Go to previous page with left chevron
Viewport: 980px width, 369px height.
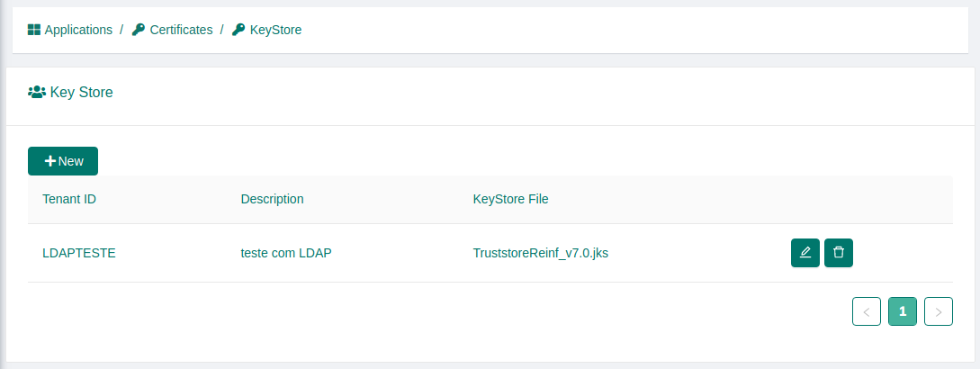coord(867,311)
